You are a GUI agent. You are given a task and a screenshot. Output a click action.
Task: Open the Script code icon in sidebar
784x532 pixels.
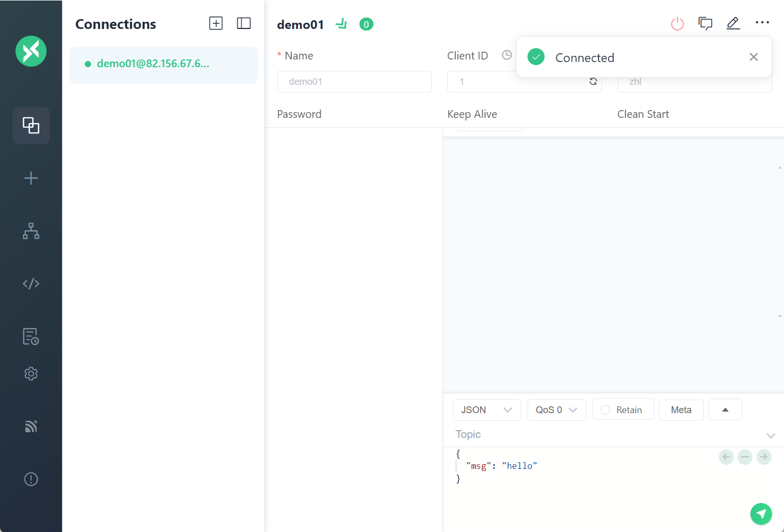coord(31,283)
